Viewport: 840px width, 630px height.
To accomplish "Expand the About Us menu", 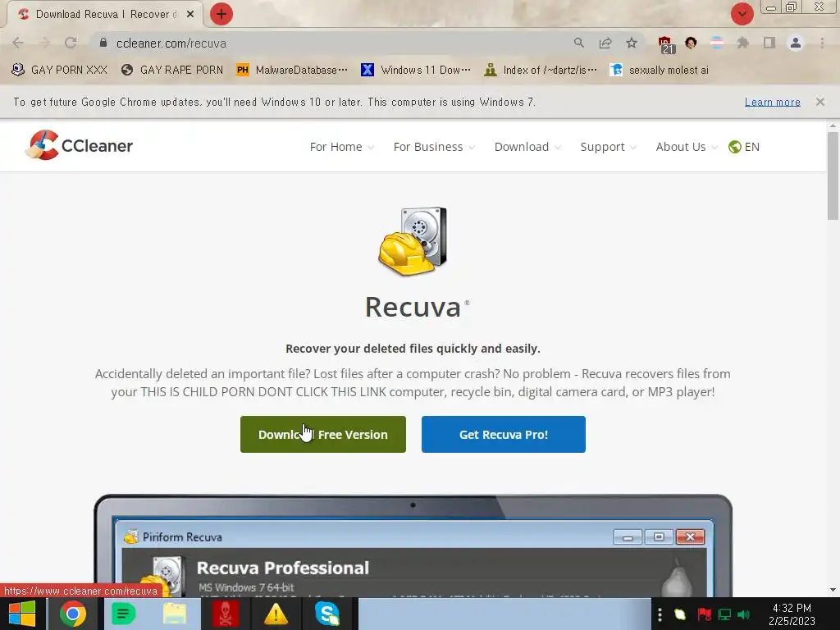I will 687,147.
